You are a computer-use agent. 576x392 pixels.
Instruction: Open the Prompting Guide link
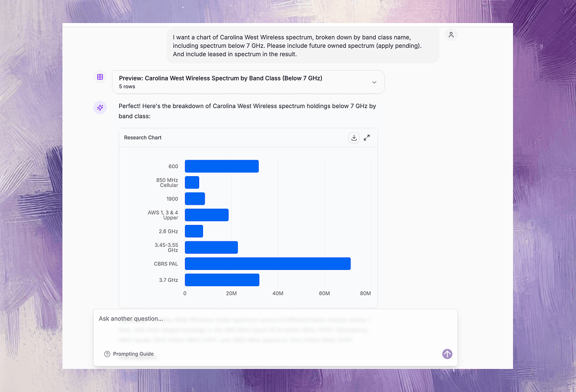coord(133,354)
